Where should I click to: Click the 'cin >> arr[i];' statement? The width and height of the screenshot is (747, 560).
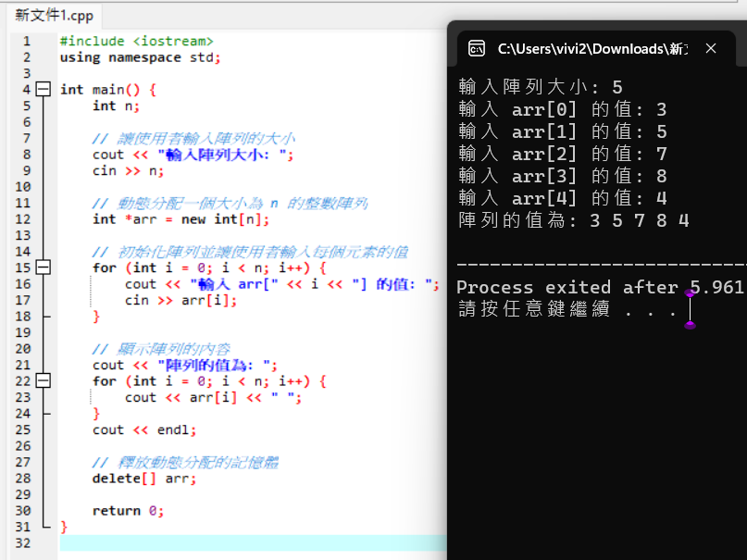[x=181, y=300]
